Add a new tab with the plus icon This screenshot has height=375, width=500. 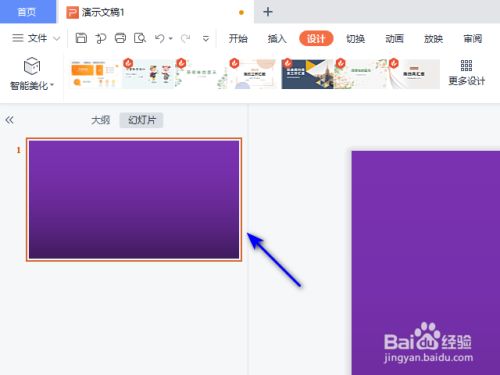[268, 12]
